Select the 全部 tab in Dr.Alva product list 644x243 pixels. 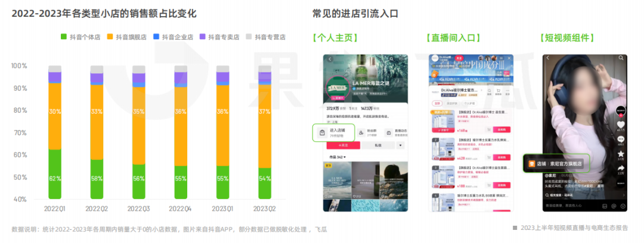[437, 104]
